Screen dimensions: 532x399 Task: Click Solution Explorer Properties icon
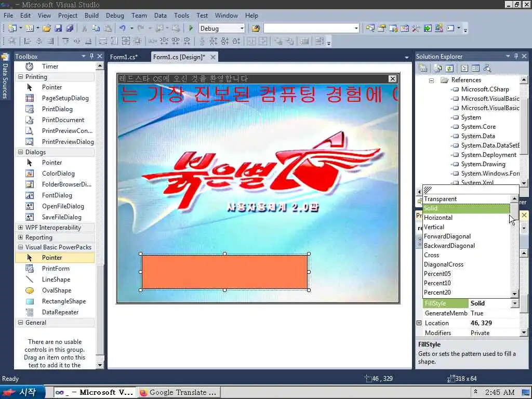tap(423, 68)
